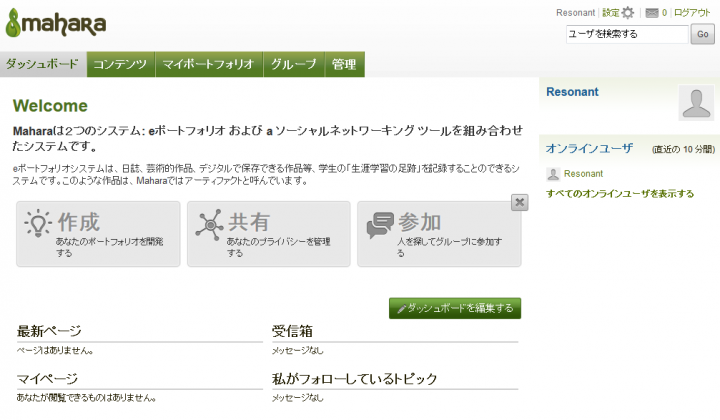Click the 作成 heading link

(79, 223)
